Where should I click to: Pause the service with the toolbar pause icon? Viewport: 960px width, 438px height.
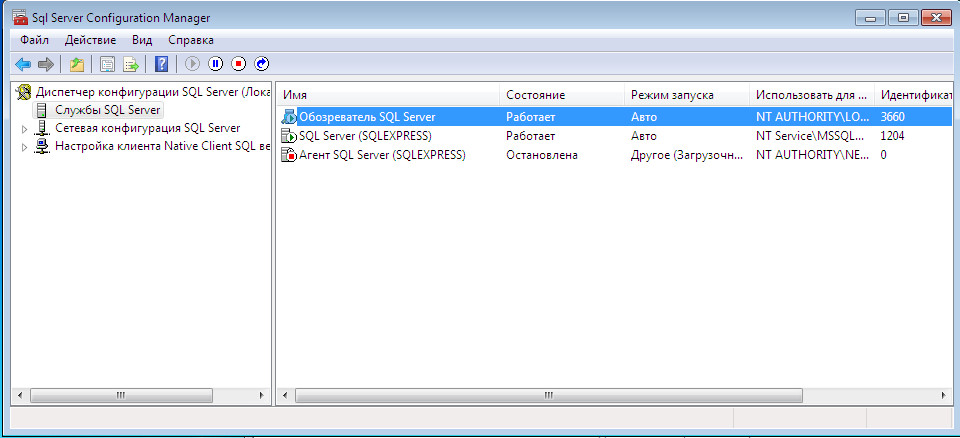coord(216,64)
